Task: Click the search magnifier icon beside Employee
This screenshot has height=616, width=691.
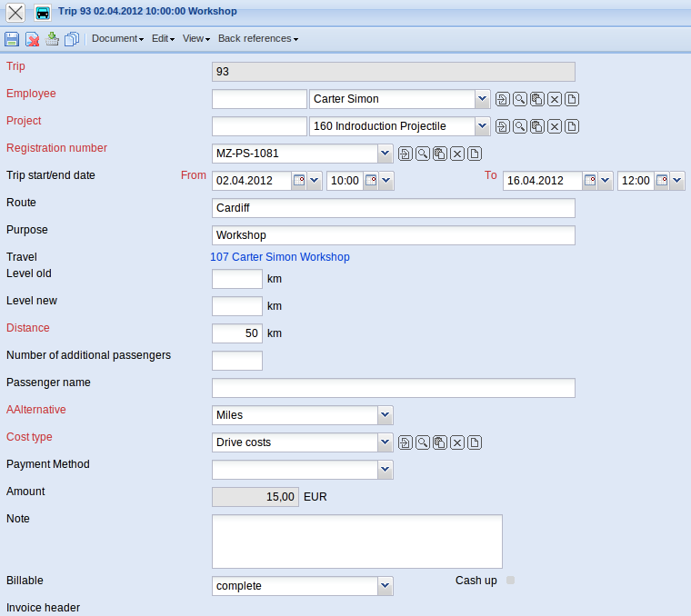Action: [519, 100]
